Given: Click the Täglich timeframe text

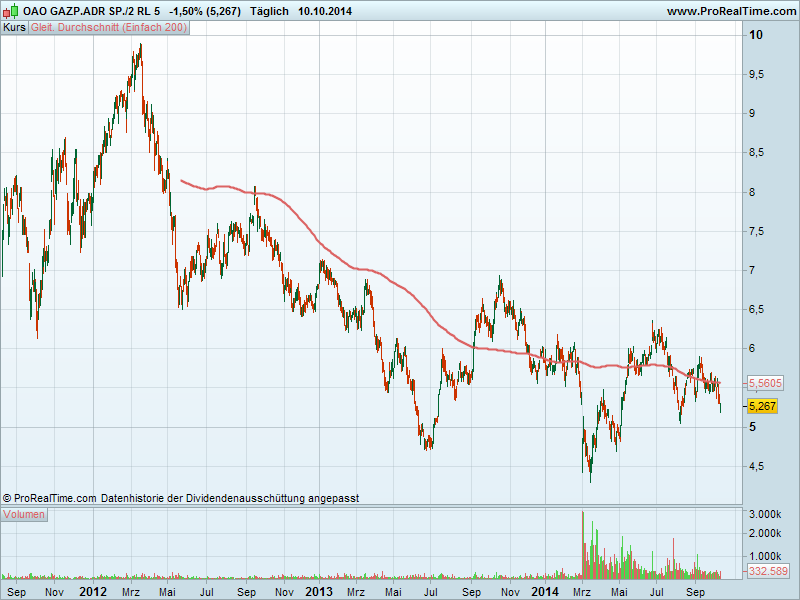Looking at the screenshot, I should tap(269, 11).
